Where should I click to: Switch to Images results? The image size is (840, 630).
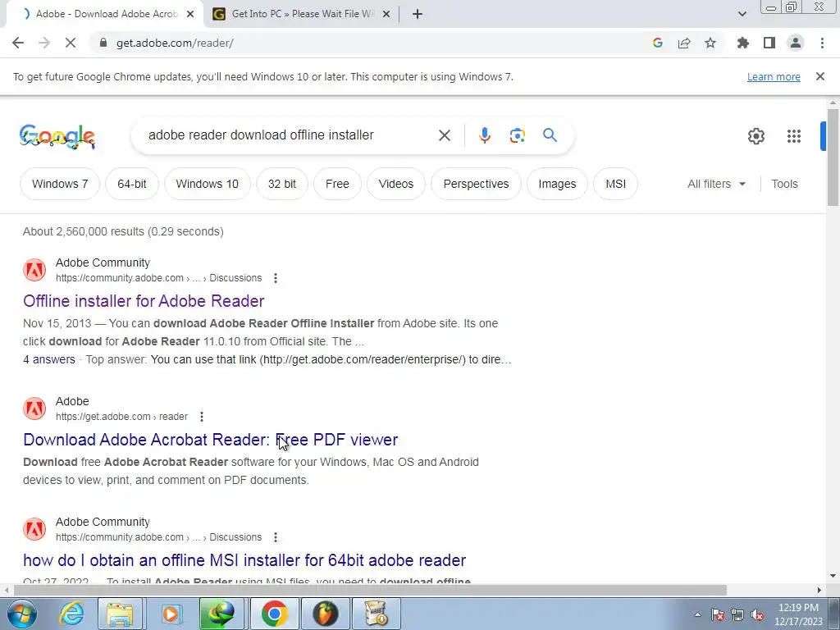557,184
